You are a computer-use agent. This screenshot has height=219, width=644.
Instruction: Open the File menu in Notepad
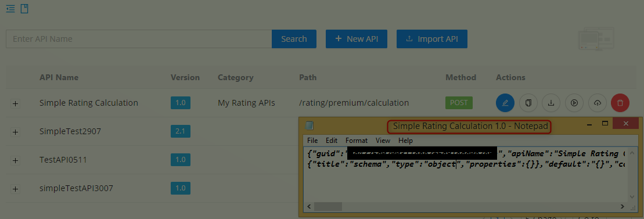(312, 141)
